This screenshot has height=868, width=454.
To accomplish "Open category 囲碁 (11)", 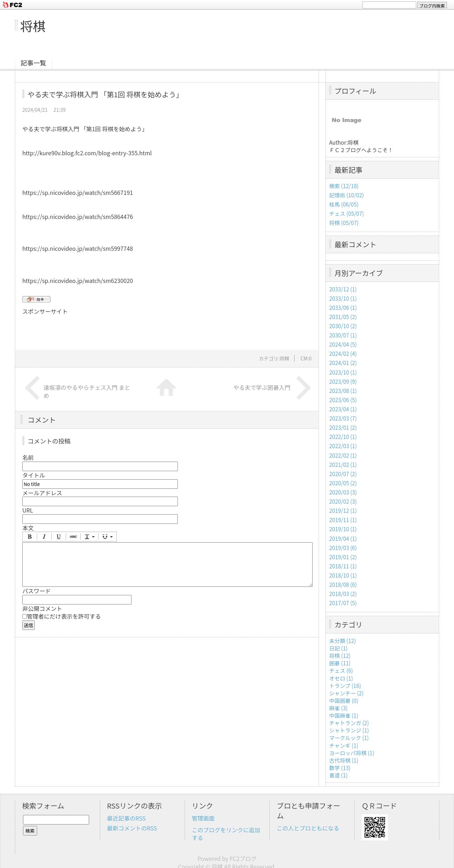I will 340,663.
